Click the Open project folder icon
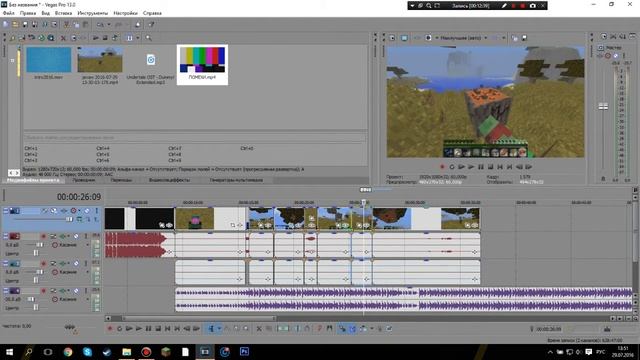640x360 pixels. point(15,24)
